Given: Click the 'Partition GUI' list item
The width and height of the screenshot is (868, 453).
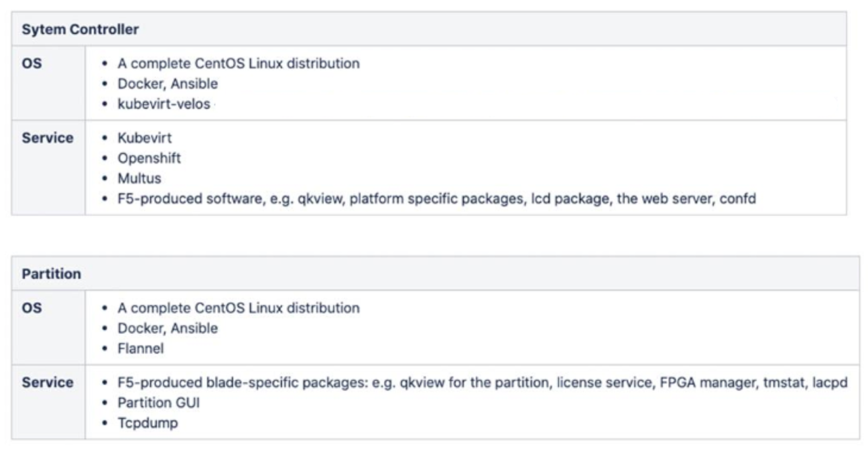Looking at the screenshot, I should point(159,403).
